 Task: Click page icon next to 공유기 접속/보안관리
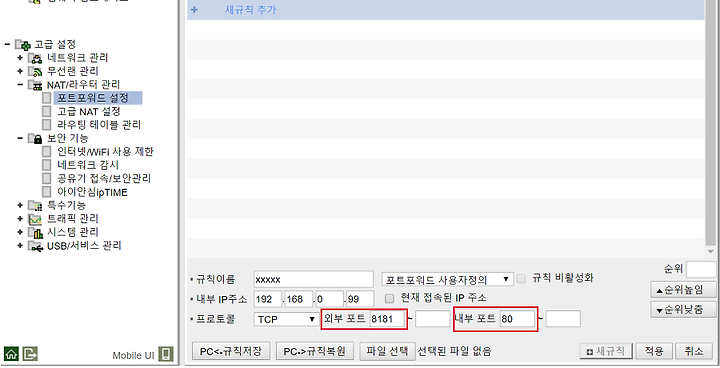46,178
